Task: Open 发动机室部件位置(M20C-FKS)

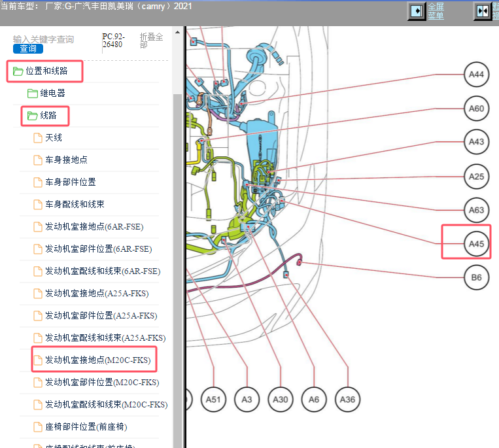Action: tap(102, 382)
